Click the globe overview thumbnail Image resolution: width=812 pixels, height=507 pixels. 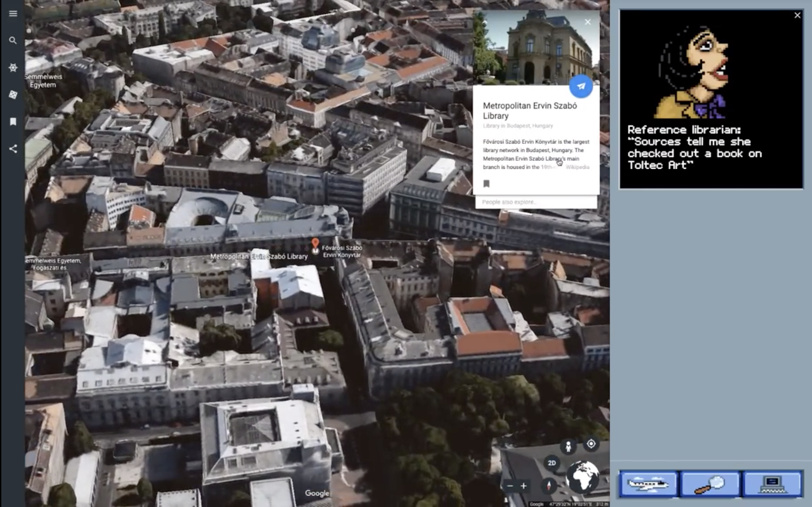pyautogui.click(x=583, y=477)
